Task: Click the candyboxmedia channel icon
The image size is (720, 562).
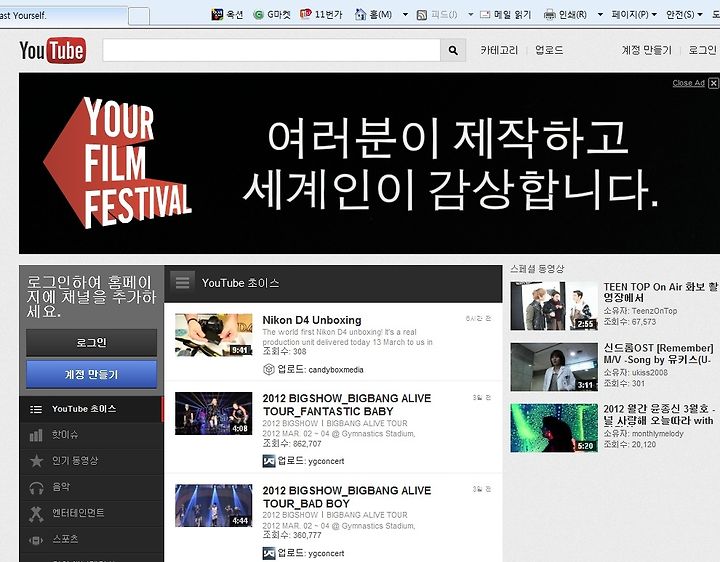Action: 269,369
